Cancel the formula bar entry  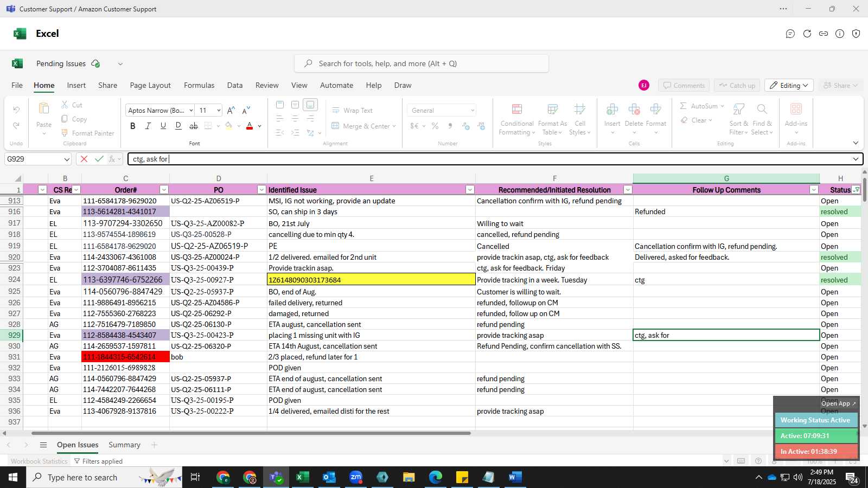pos(84,159)
